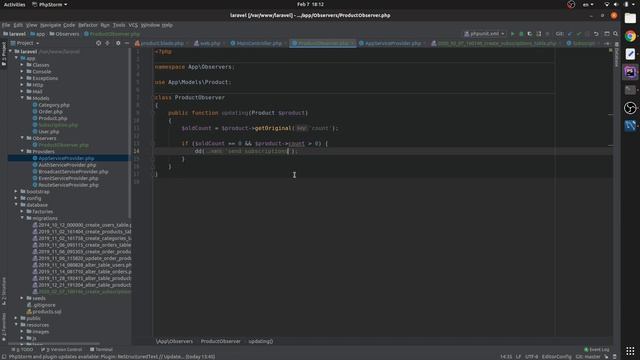Image resolution: width=640 pixels, height=360 pixels.
Task: Click the Git update project icon
Action: [x=570, y=34]
